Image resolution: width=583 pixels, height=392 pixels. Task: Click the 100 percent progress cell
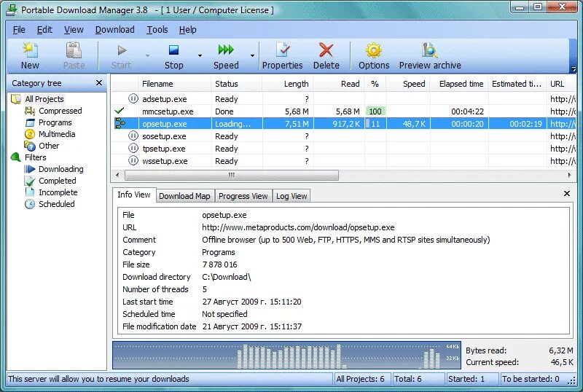[x=375, y=111]
